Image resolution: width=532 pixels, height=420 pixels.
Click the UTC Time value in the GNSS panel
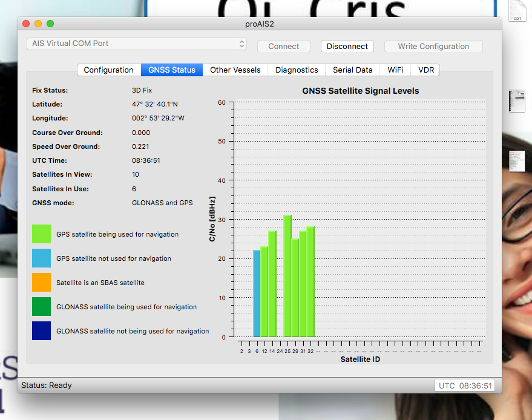(x=146, y=160)
